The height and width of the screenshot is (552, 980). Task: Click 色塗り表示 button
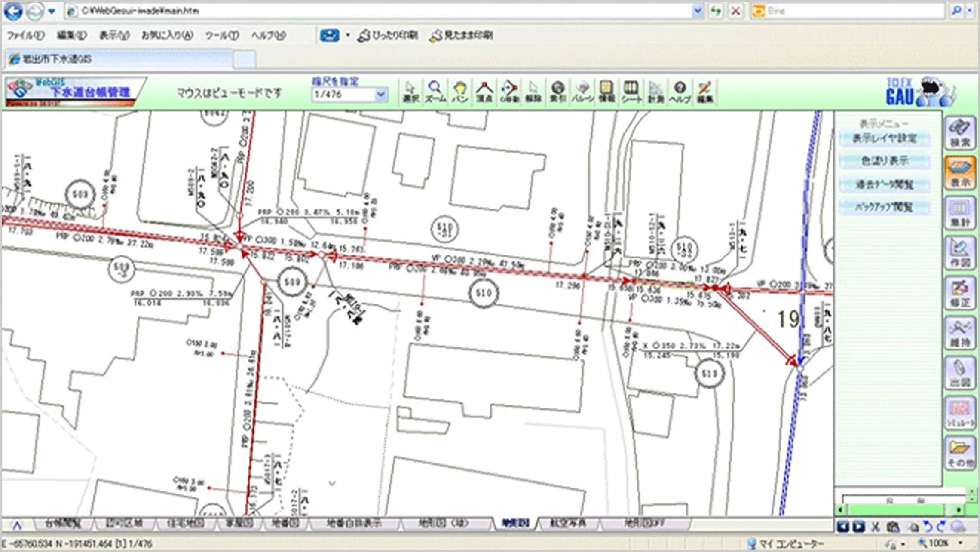coord(885,161)
